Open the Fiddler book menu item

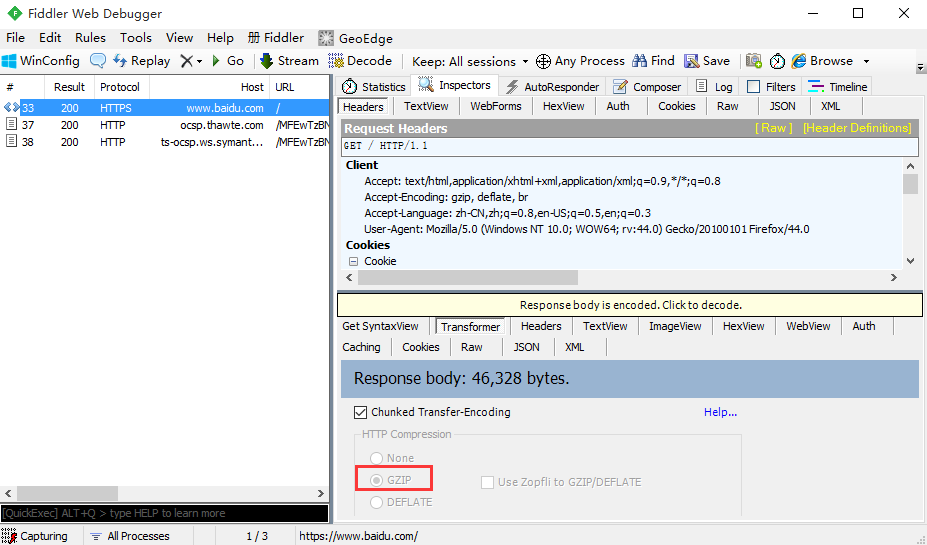point(275,38)
